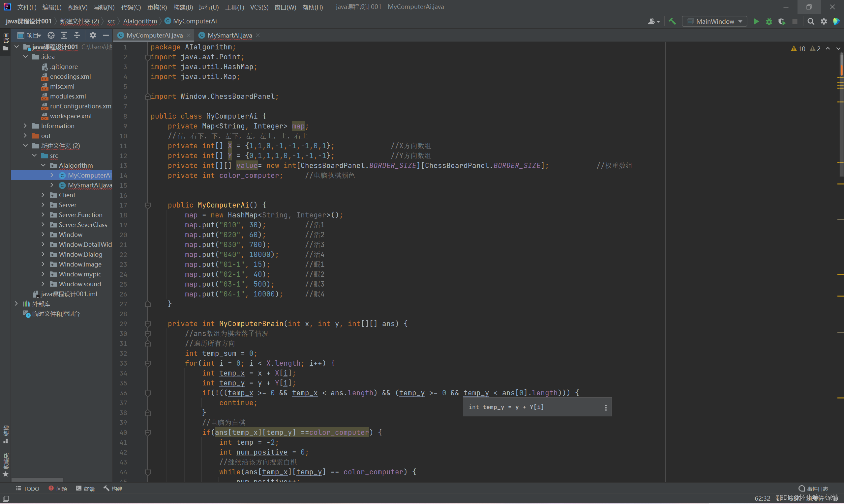Screen dimensions: 844x504
Task: Open the 终端 terminal tool window
Action: click(85, 489)
